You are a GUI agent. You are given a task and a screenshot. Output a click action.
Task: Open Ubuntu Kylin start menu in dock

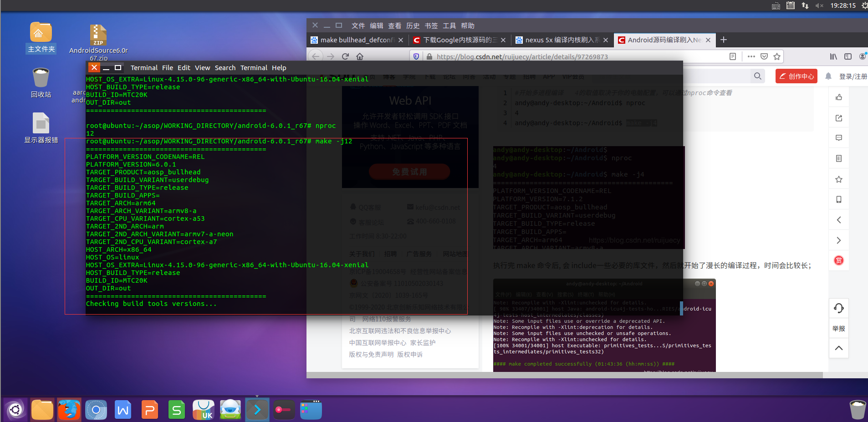(15, 410)
